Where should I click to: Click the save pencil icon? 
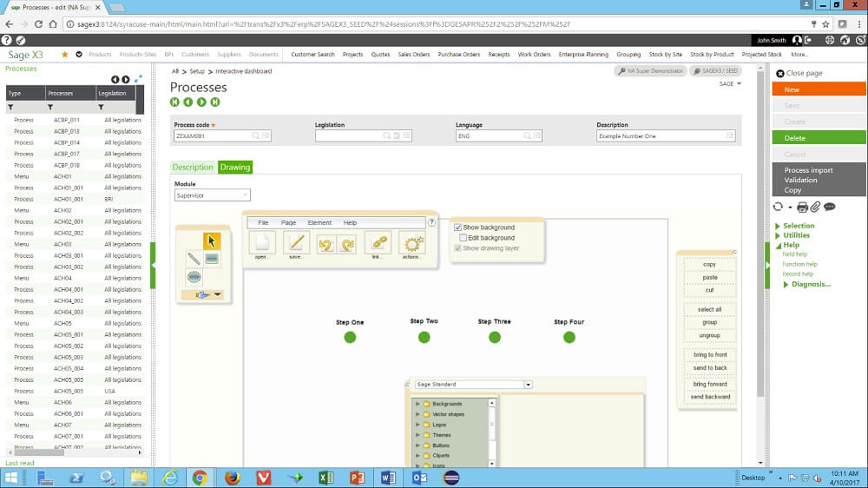(296, 243)
